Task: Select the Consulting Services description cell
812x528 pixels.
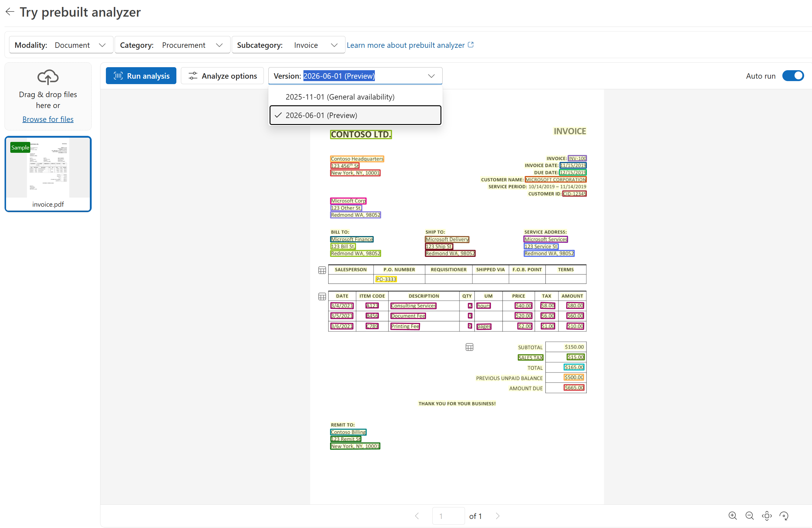Action: coord(414,306)
